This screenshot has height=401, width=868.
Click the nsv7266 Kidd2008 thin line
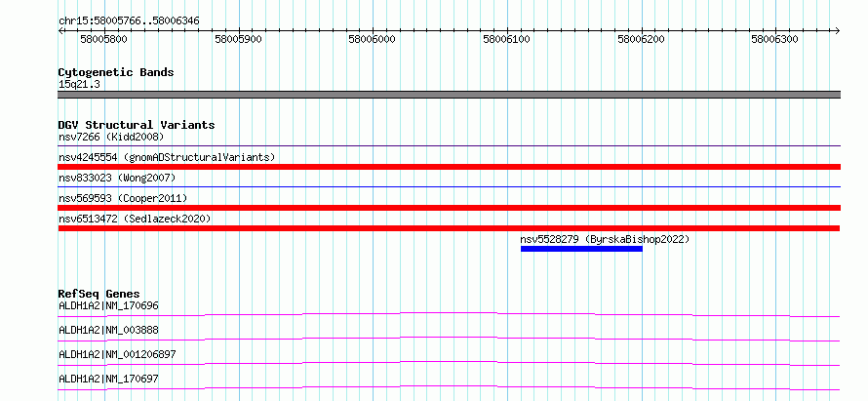click(x=449, y=146)
